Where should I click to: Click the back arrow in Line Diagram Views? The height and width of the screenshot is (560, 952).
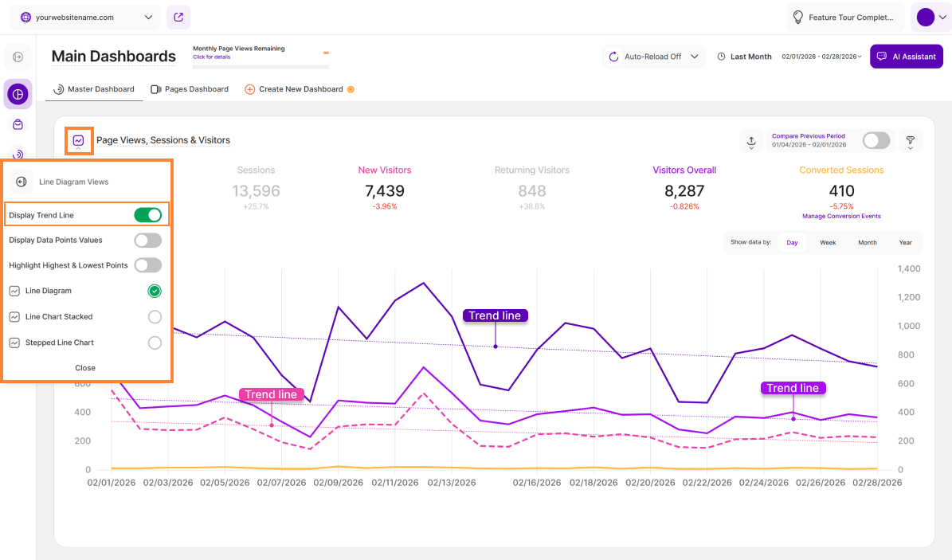22,182
